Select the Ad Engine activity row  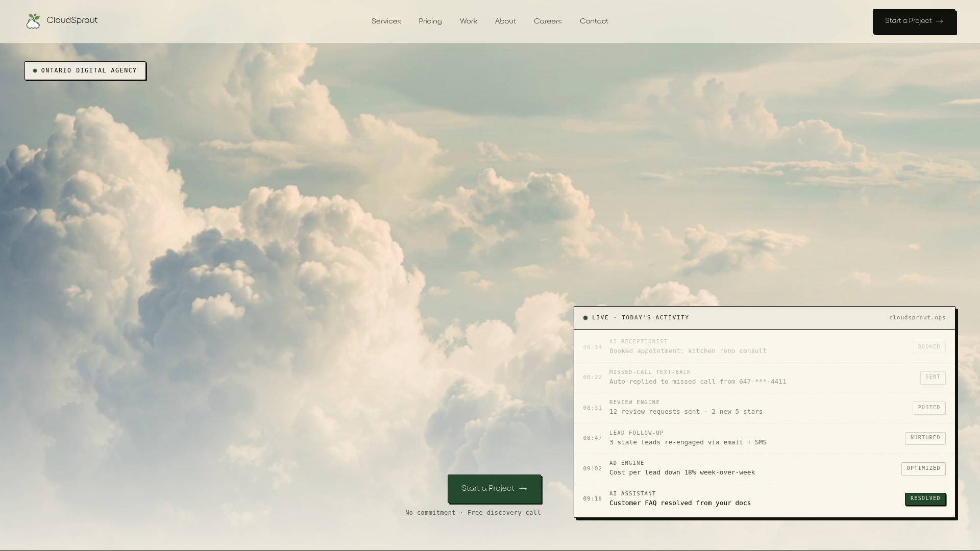click(764, 468)
